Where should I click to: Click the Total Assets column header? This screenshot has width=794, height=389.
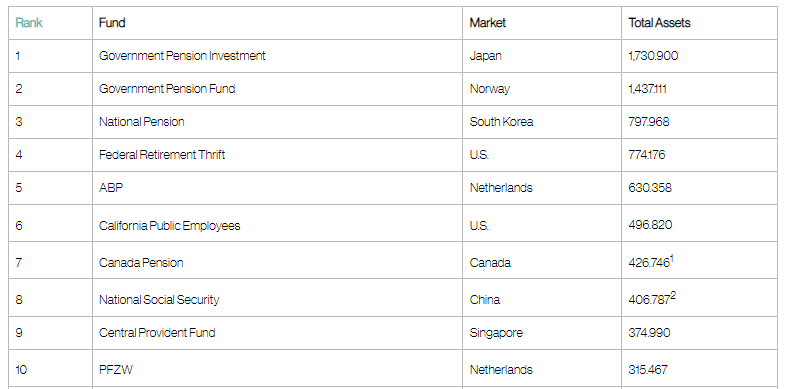659,23
